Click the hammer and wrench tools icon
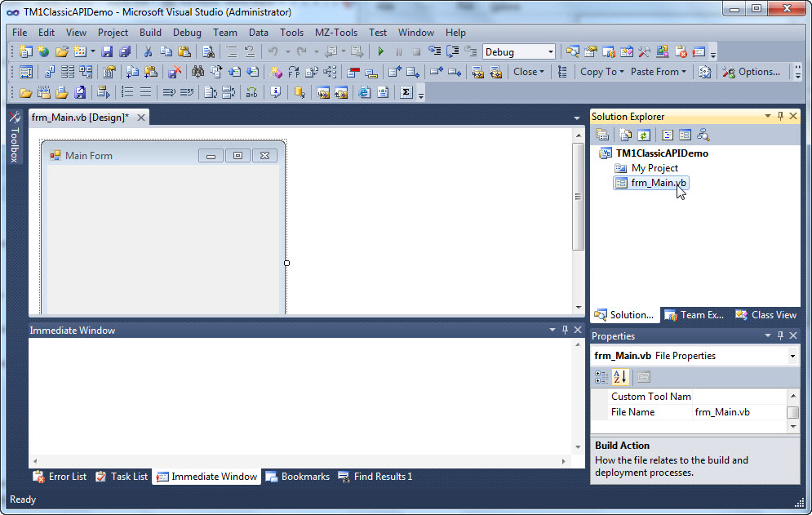 pos(644,51)
